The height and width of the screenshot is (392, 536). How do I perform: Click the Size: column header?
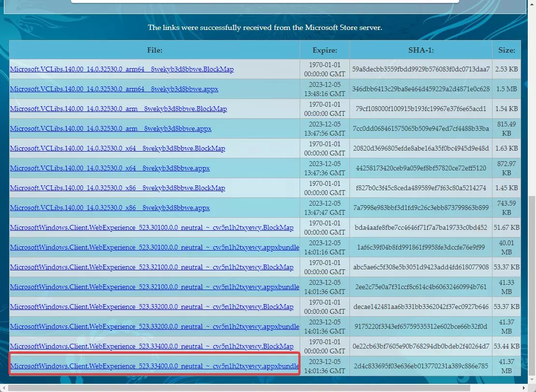(507, 50)
